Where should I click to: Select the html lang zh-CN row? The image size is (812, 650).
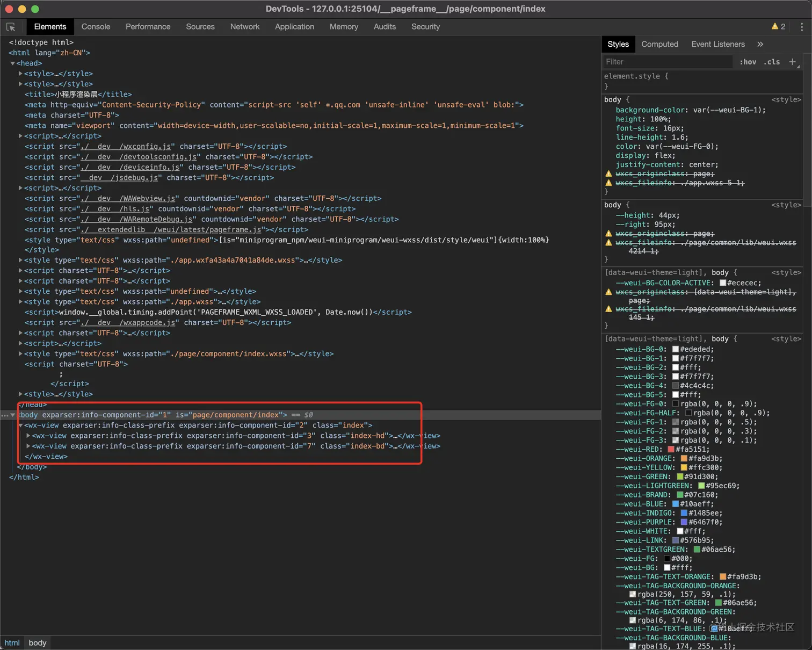tap(49, 53)
